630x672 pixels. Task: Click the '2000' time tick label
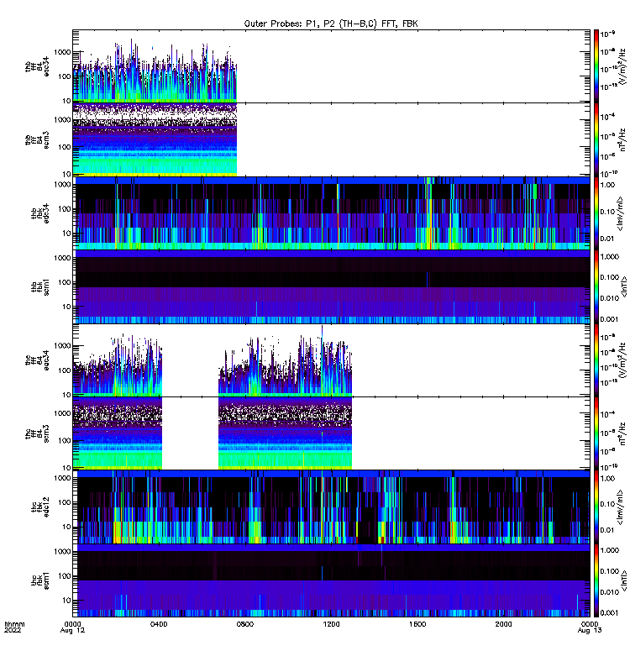pyautogui.click(x=503, y=624)
